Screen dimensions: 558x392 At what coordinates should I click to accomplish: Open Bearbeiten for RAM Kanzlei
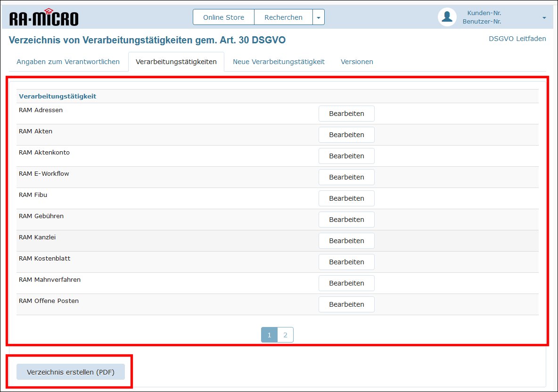[x=346, y=241]
